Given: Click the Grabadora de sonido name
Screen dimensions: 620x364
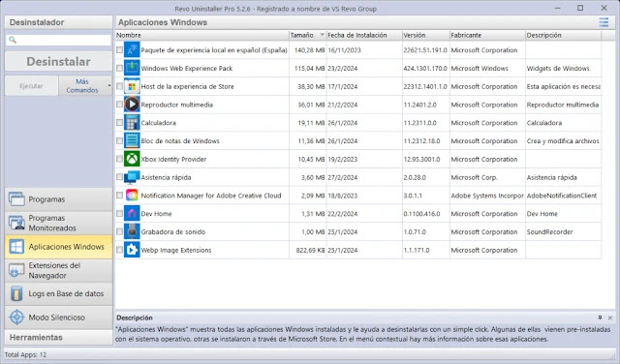Looking at the screenshot, I should [173, 232].
